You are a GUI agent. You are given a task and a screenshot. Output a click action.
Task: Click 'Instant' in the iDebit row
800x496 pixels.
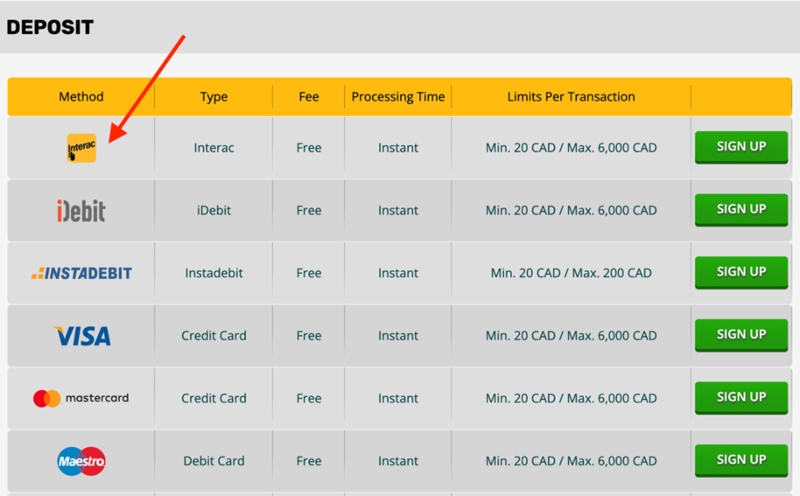click(398, 210)
